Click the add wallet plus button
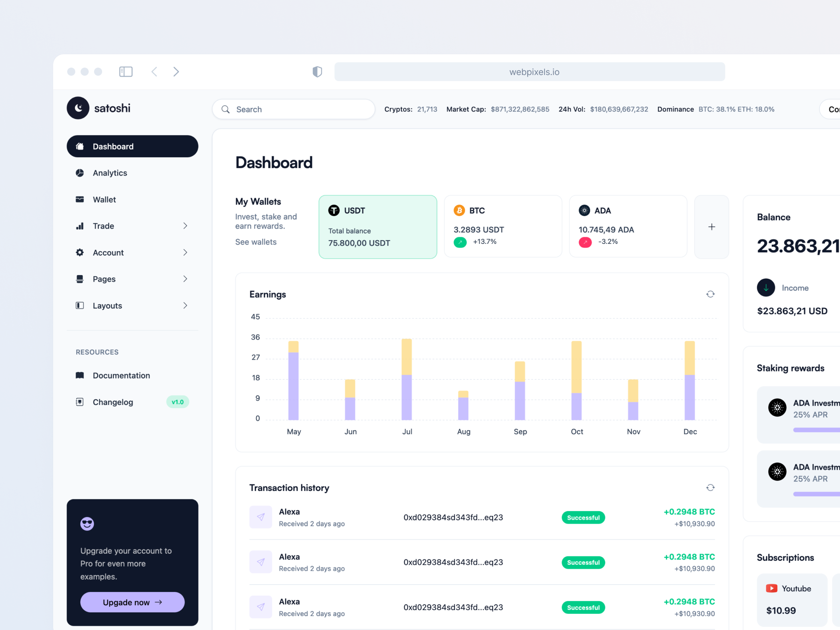The width and height of the screenshot is (840, 630). coord(711,227)
